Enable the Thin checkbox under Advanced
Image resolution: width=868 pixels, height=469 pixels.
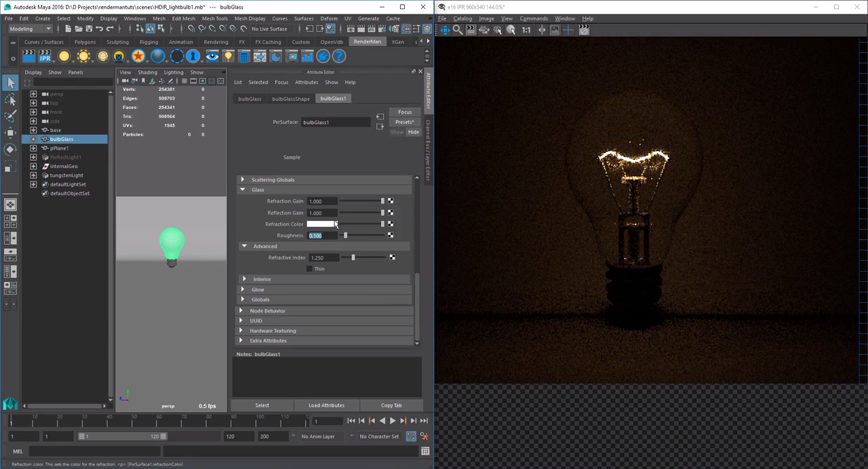(310, 268)
